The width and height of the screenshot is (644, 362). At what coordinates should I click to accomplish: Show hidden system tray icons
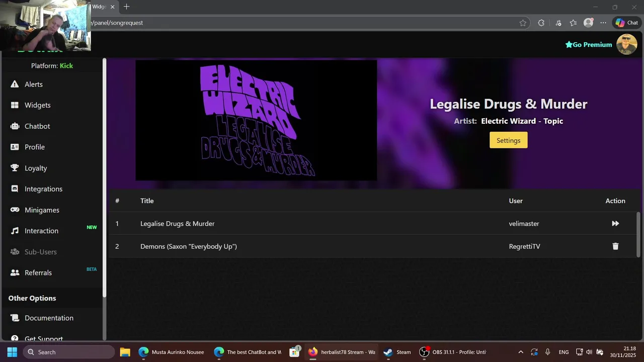[x=521, y=352]
